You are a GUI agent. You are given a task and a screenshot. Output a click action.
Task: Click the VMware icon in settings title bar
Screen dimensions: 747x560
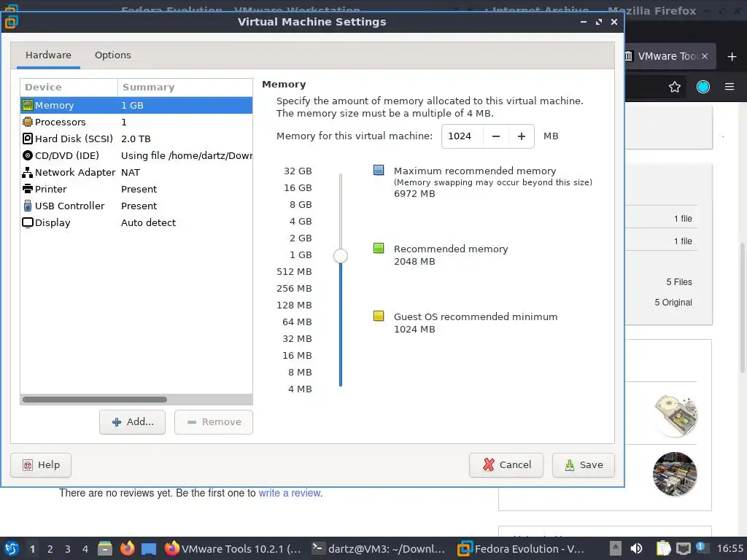click(12, 22)
